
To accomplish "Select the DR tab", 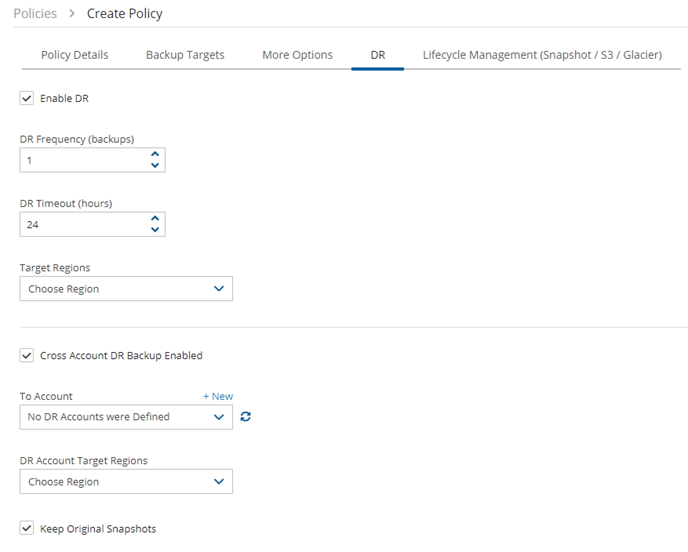I will (x=378, y=55).
